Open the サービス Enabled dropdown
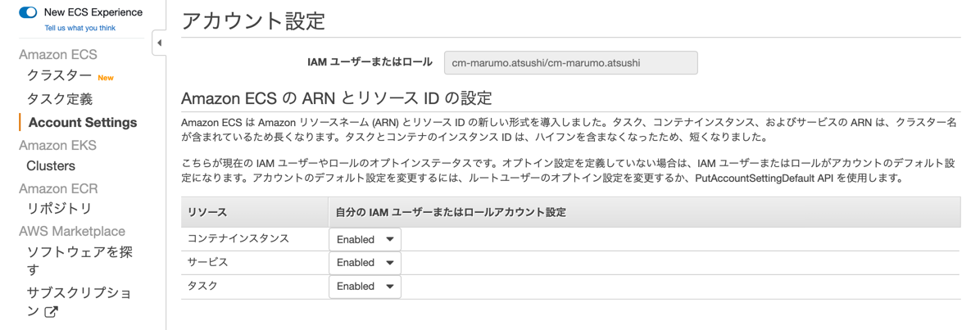This screenshot has width=980, height=330. pos(365,263)
